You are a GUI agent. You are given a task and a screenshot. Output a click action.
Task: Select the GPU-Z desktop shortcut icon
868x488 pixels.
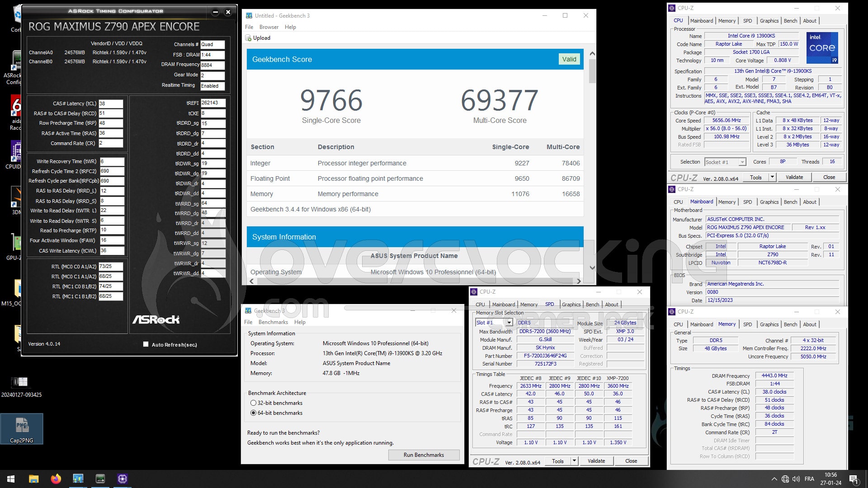[16, 247]
